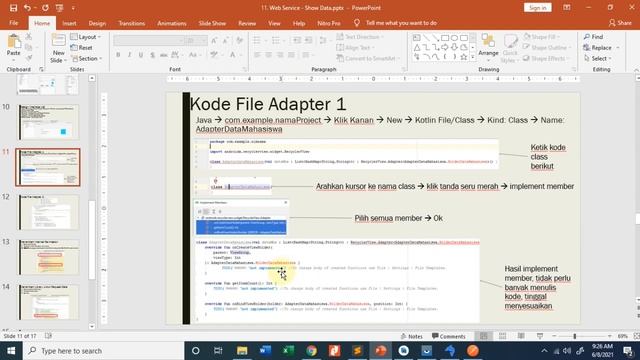
Task: Clear all formatting icon
Action: point(240,40)
